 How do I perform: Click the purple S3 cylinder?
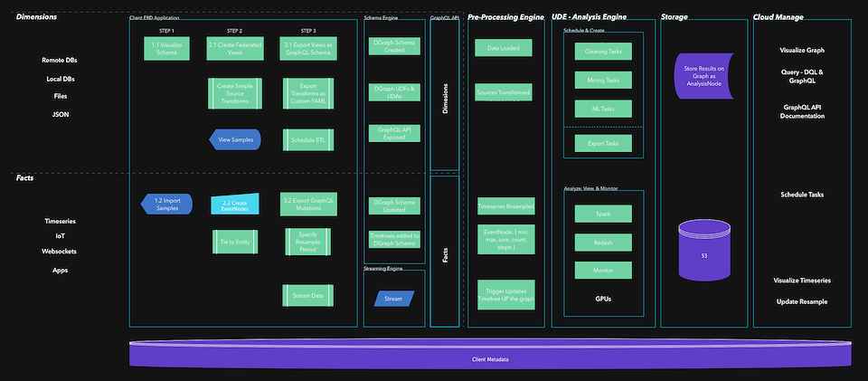(704, 250)
